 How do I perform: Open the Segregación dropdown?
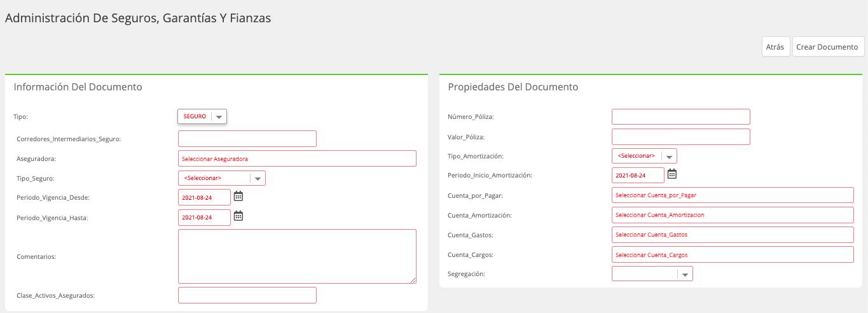(x=652, y=274)
